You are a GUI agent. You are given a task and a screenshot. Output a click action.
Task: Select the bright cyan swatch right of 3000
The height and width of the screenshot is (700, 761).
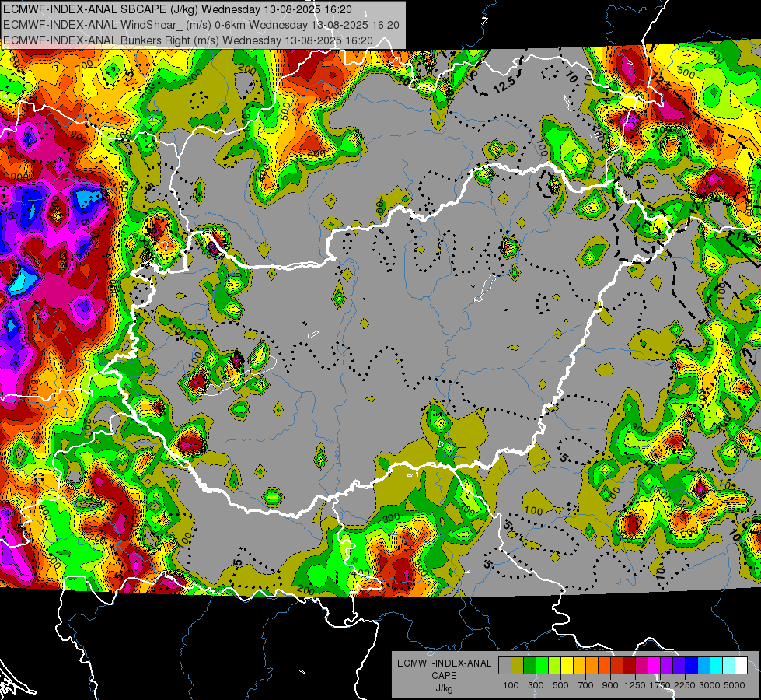click(717, 666)
